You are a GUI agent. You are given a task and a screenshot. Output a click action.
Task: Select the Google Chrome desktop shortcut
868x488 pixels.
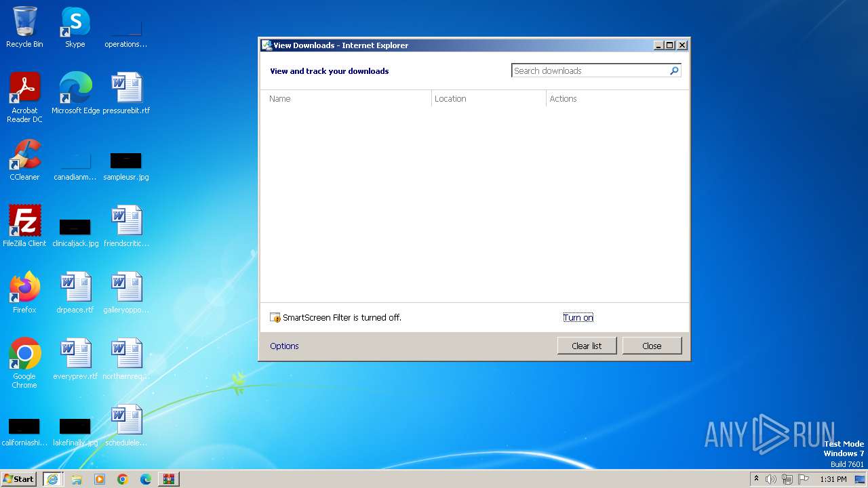pos(24,364)
